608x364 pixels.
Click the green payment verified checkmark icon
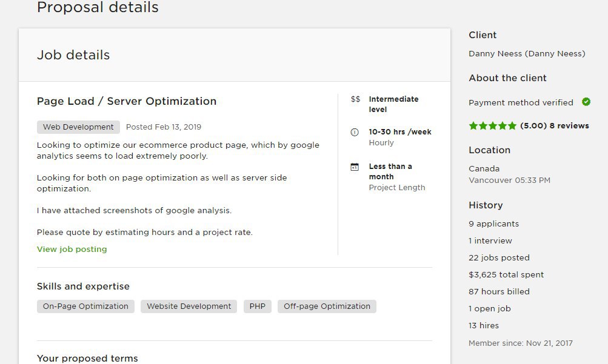point(586,102)
